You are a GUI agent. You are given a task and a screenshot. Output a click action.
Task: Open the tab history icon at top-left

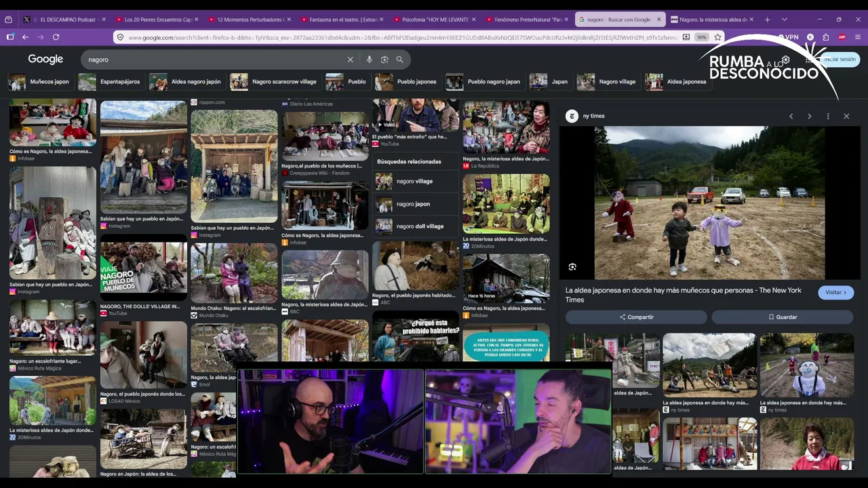(x=8, y=20)
